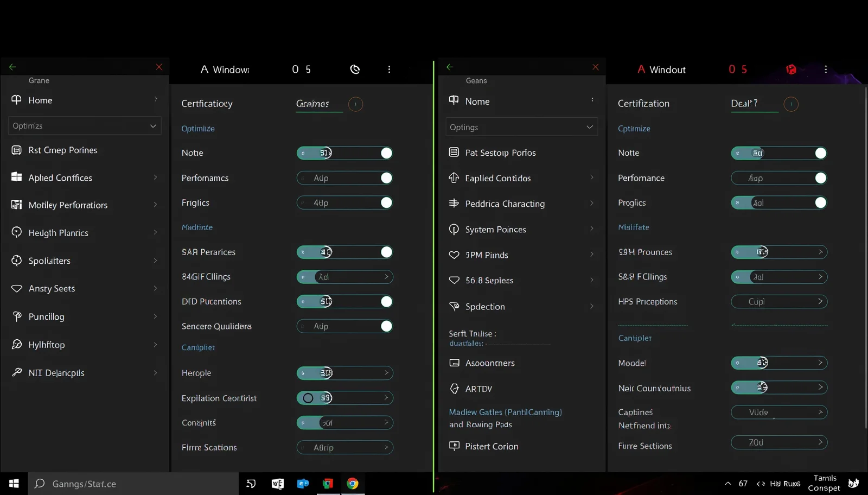Click the Eaplled Contidos icon
Image resolution: width=868 pixels, height=495 pixels.
454,177
